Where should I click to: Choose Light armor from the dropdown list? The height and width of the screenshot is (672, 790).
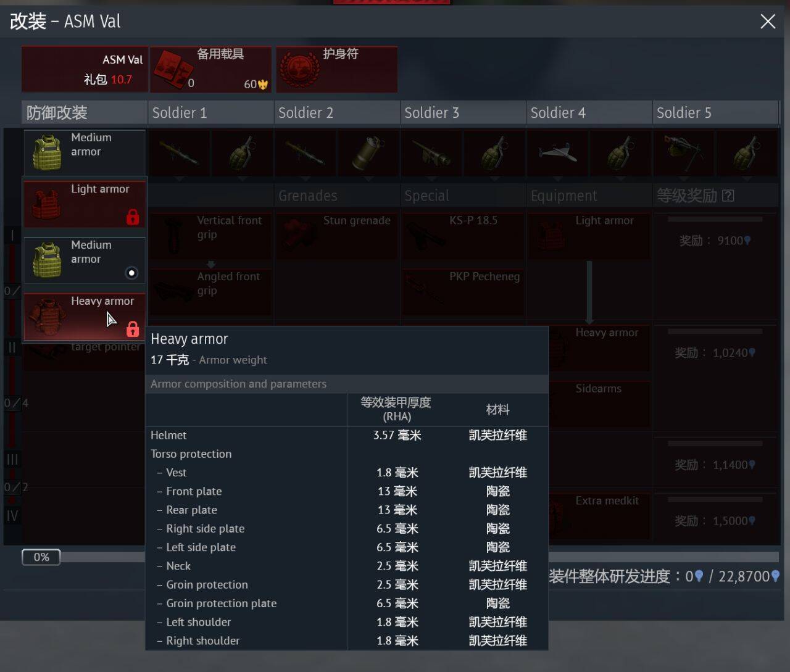coord(85,202)
